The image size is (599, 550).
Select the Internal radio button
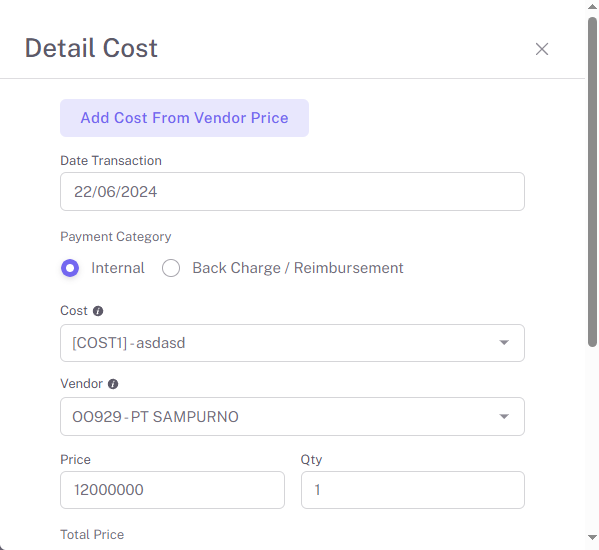tap(70, 268)
